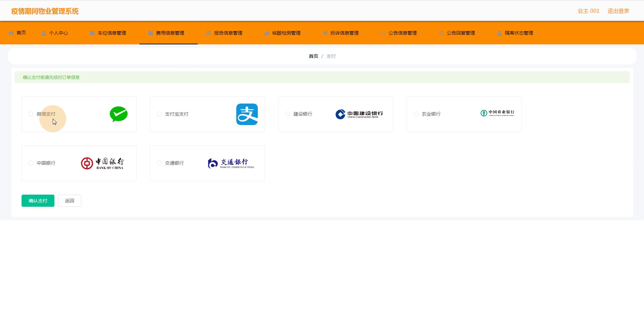Screen dimensions: 644x314
Task: Click the 交通银行 label text
Action: pos(174,163)
